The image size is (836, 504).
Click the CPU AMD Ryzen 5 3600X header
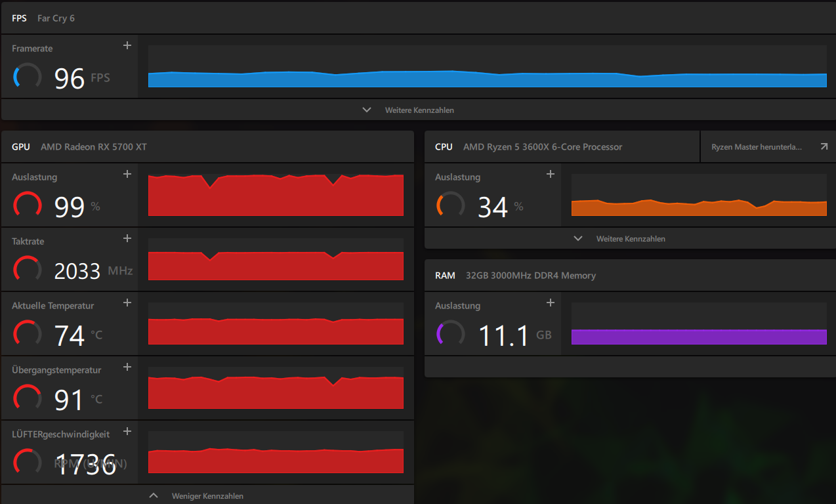[x=562, y=147]
